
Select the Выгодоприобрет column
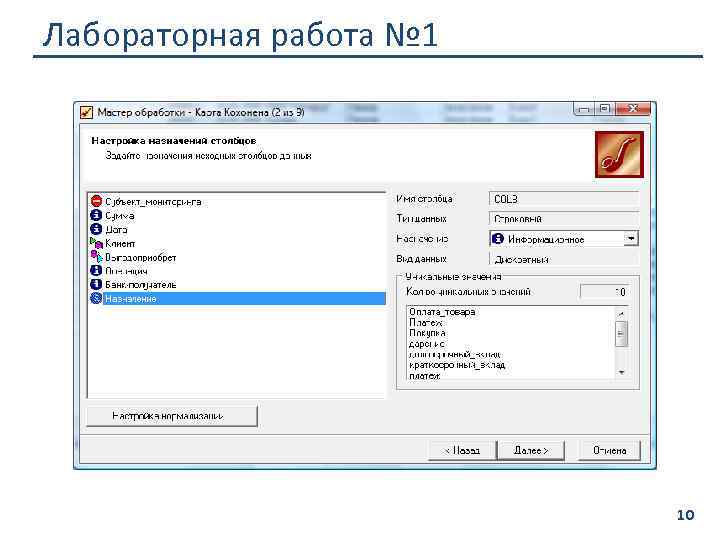pos(141,257)
